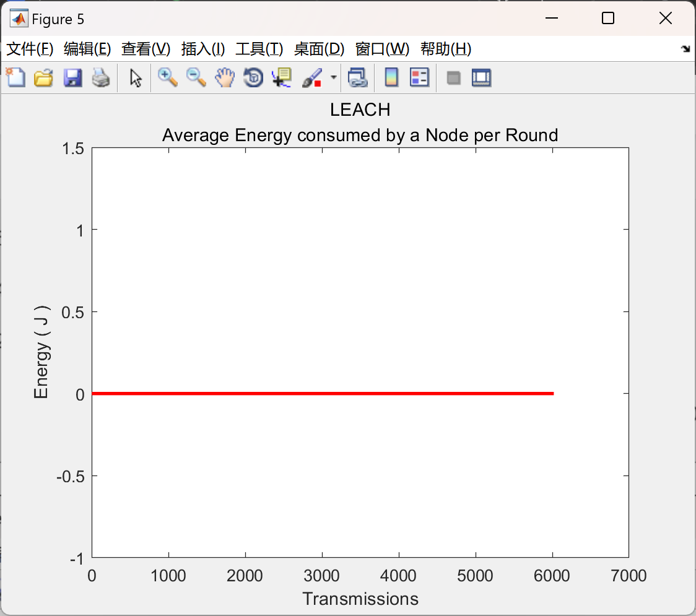The height and width of the screenshot is (616, 696).
Task: Close the Figure 5 window
Action: pyautogui.click(x=666, y=18)
